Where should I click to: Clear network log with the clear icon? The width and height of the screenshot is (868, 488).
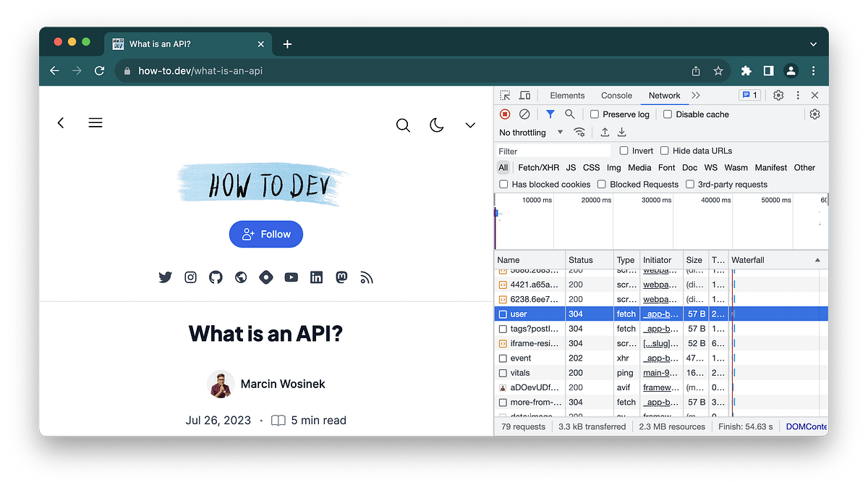[x=524, y=114]
